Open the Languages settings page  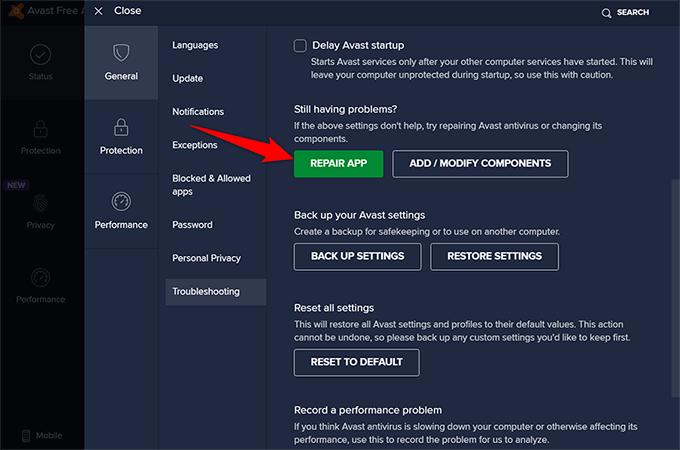tap(195, 45)
